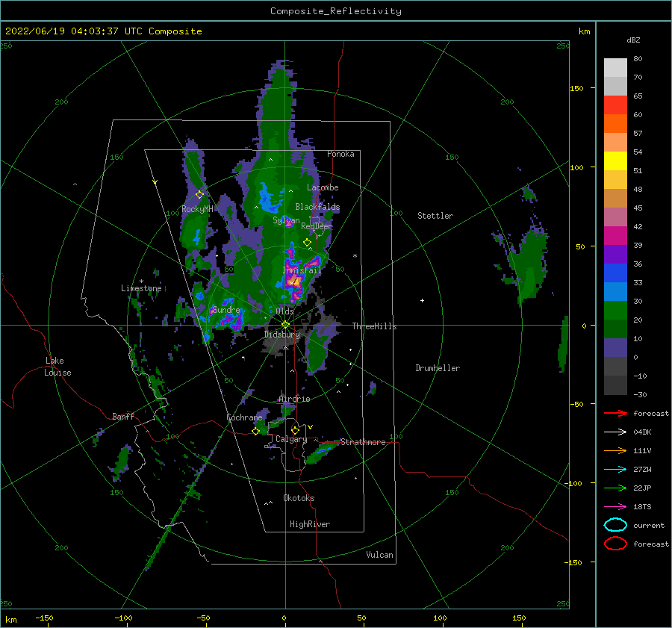Click the green 22JP arrow icon
Screen dimensions: 672x628
pyautogui.click(x=615, y=488)
